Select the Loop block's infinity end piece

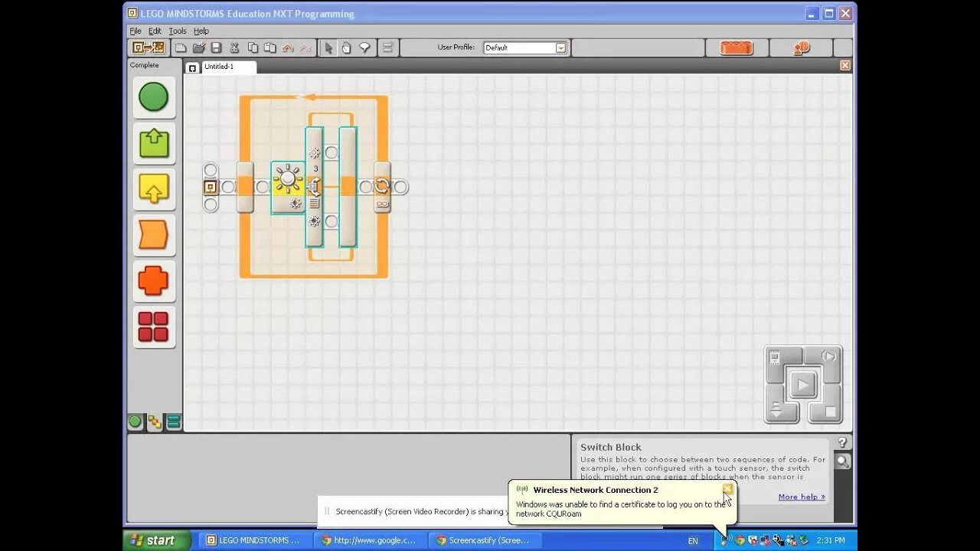pos(382,187)
